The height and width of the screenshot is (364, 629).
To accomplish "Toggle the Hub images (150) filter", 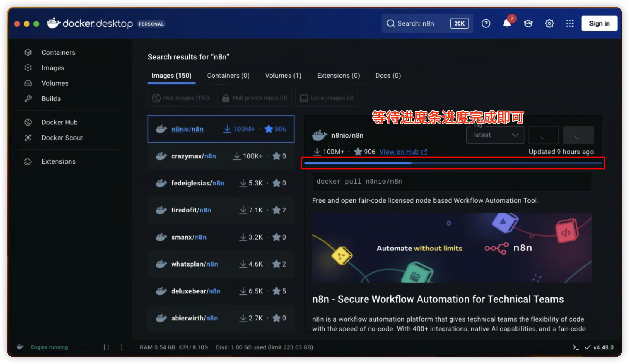I will (x=181, y=98).
